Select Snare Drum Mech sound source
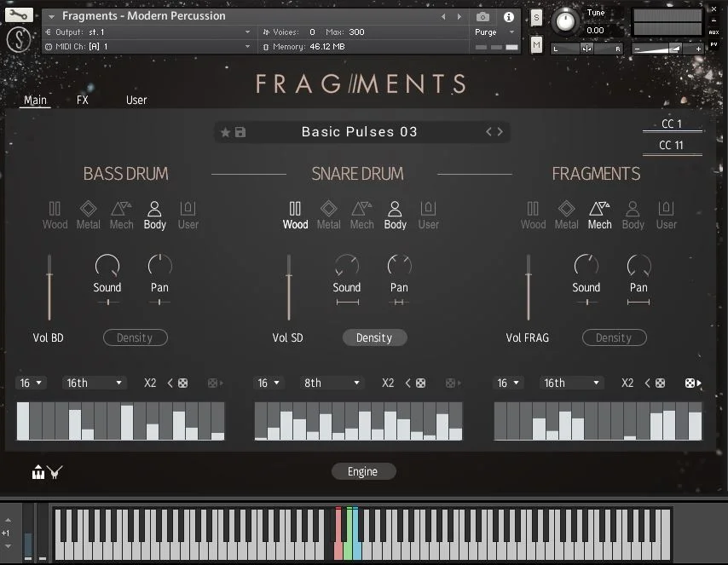This screenshot has width=728, height=565. (x=361, y=216)
